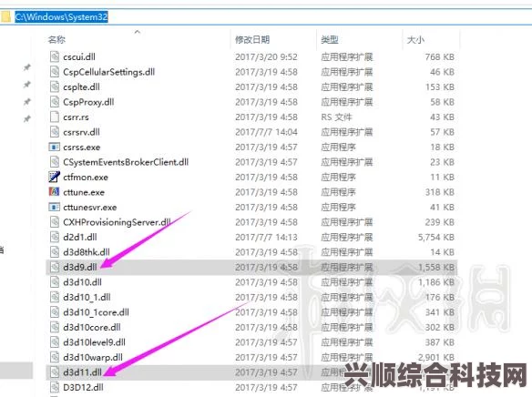
Task: Click the cttune.exe ClearType icon
Action: (55, 192)
